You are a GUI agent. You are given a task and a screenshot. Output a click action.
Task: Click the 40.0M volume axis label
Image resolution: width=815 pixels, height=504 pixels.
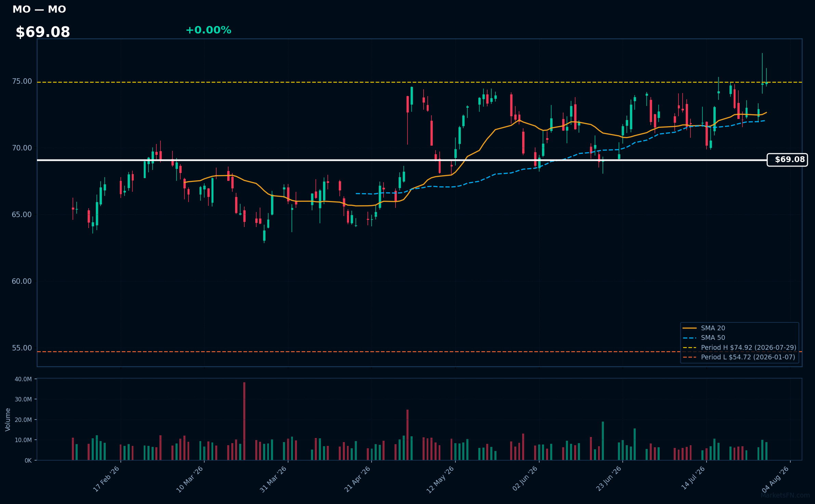[x=23, y=379]
